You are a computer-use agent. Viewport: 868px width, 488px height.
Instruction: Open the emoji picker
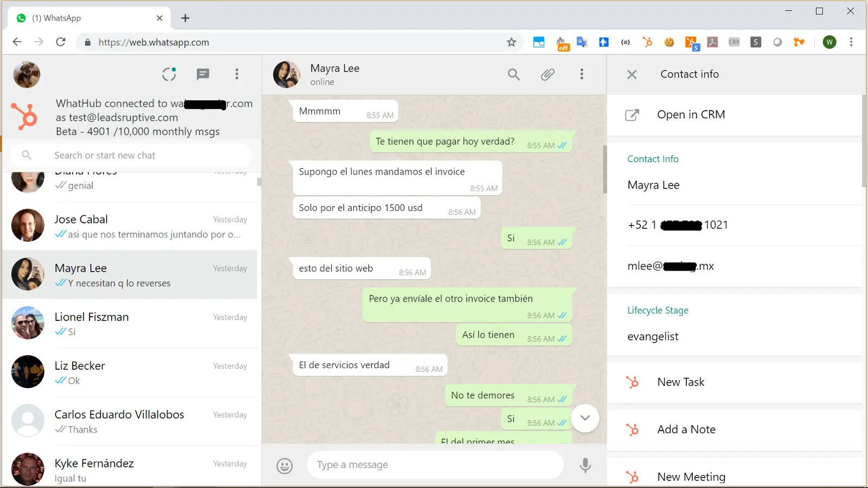[x=284, y=465]
